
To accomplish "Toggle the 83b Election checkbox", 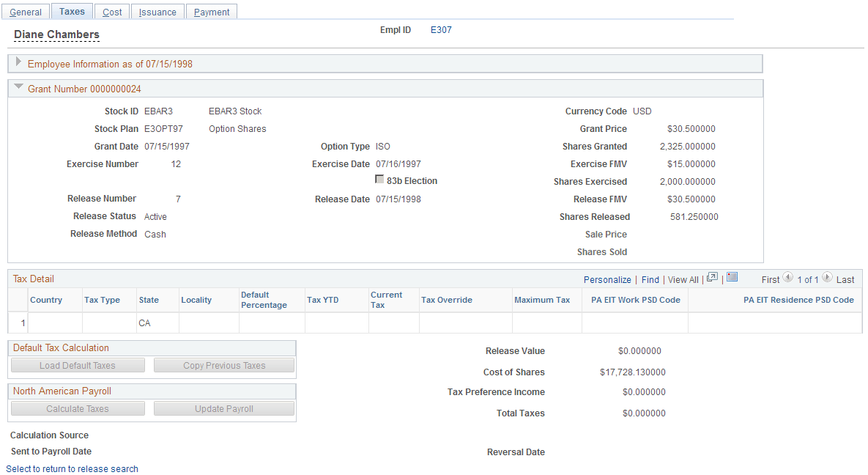I will tap(379, 179).
